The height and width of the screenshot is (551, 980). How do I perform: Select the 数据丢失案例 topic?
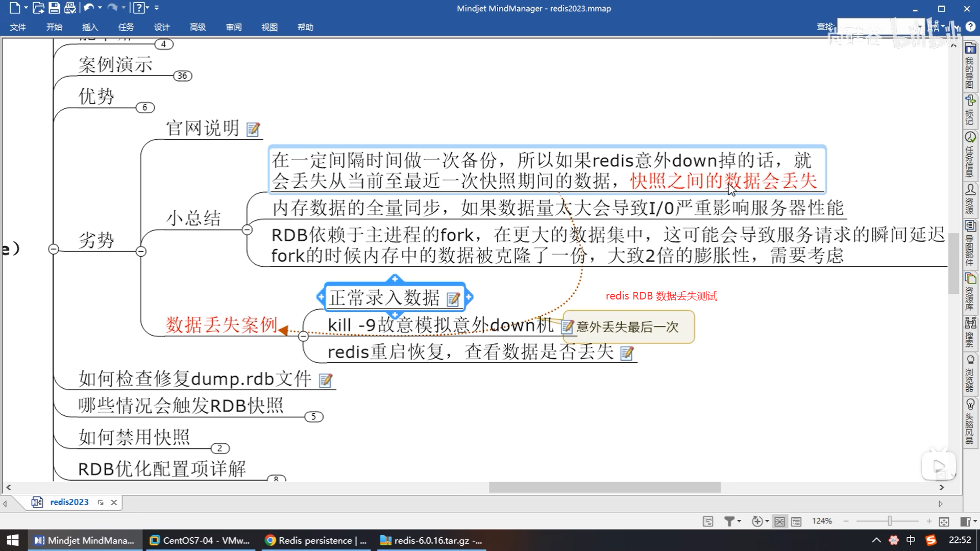click(x=221, y=325)
